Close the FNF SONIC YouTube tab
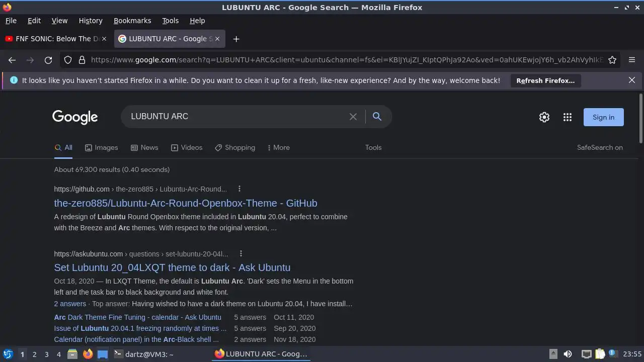This screenshot has width=644, height=362. coord(104,39)
